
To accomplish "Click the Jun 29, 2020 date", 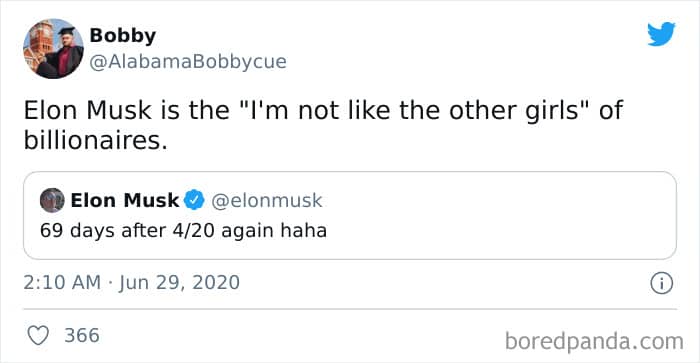I will tap(179, 283).
